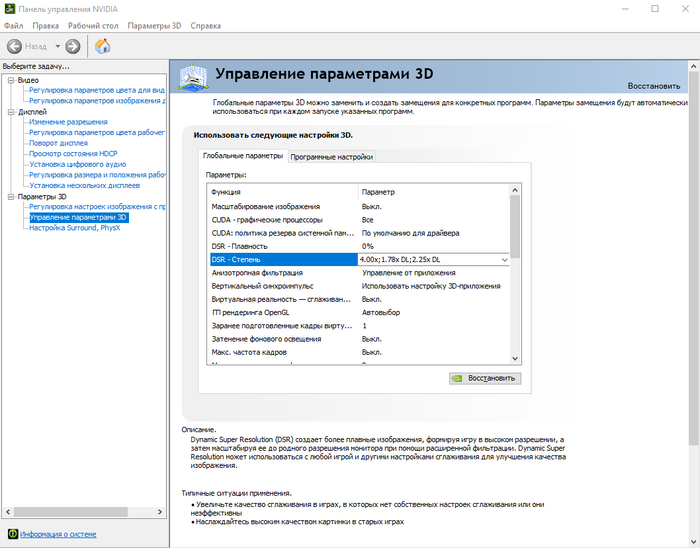The image size is (700, 548).
Task: Open the Правка menu
Action: click(46, 25)
